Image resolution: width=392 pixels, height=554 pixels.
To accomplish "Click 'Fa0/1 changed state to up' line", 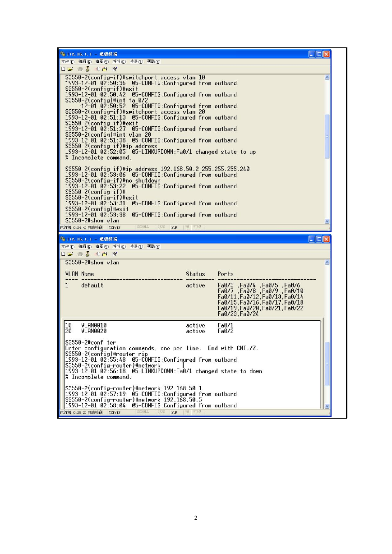I will click(160, 152).
